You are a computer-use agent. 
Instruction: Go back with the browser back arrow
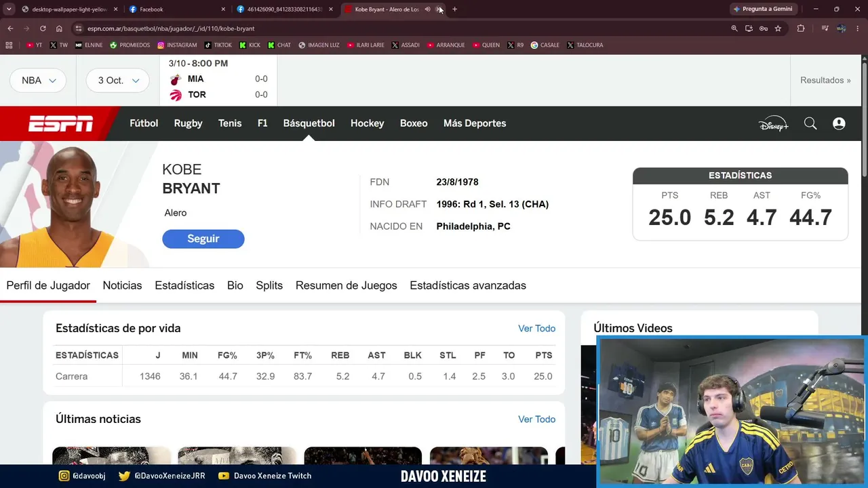pos(10,28)
